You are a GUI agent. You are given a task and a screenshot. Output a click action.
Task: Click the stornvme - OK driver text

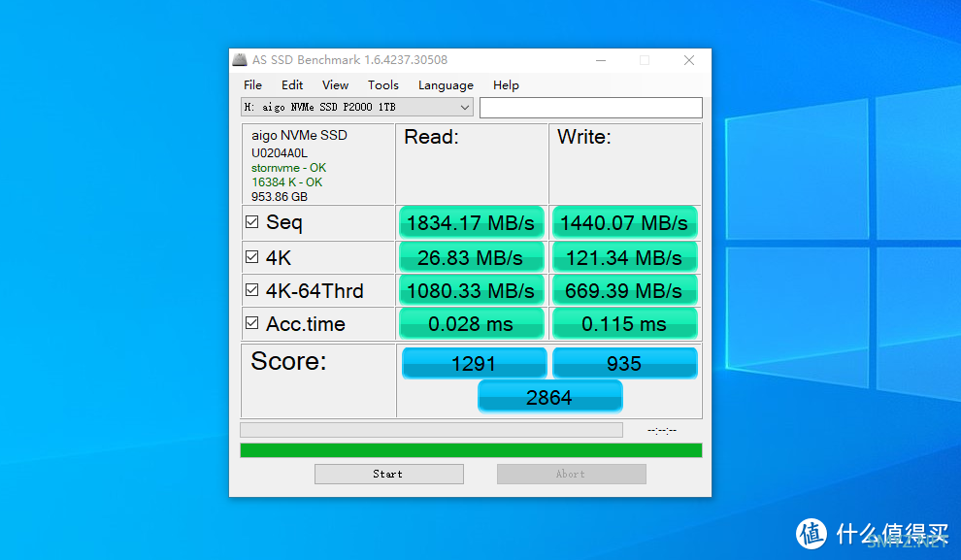[288, 168]
